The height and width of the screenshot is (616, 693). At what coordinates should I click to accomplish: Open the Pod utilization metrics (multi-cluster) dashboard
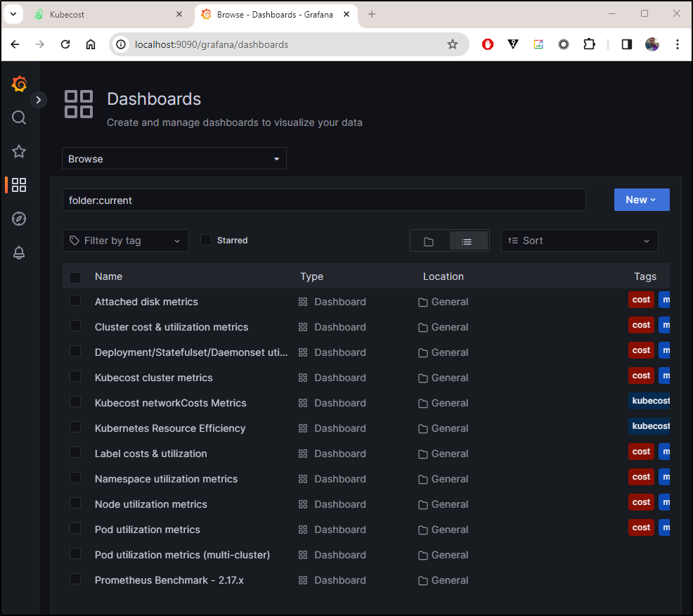tap(183, 555)
